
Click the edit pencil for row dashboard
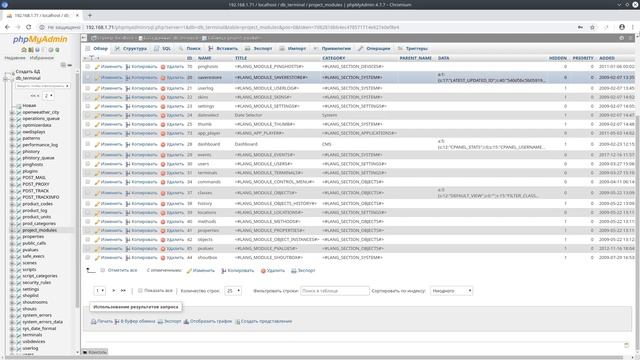tap(97, 144)
